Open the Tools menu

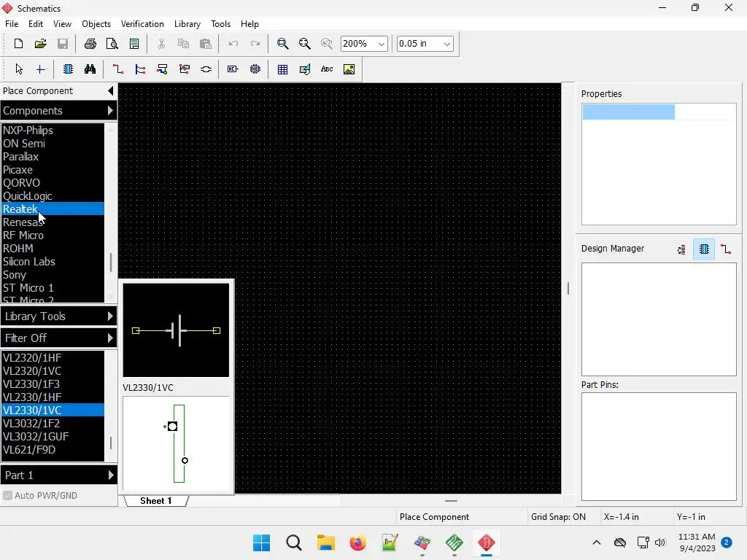tap(220, 24)
